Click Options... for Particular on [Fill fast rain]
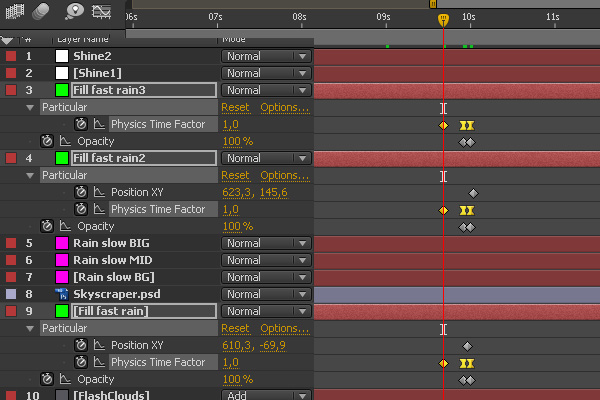The image size is (600, 400). point(285,328)
